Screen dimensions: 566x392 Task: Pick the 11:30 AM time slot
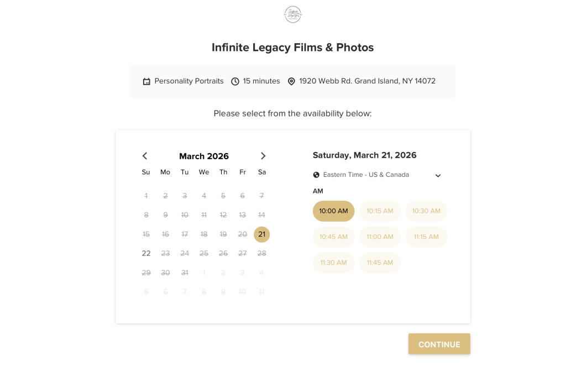tap(333, 263)
